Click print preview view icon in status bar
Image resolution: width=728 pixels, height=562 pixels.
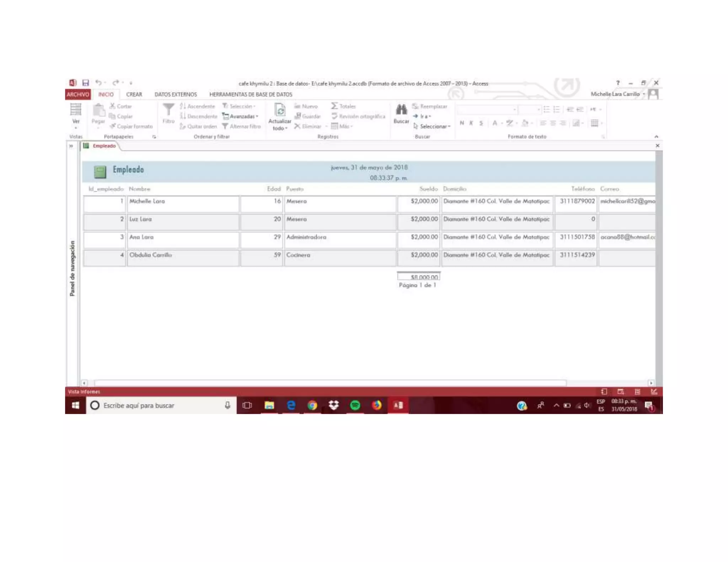[x=620, y=391]
